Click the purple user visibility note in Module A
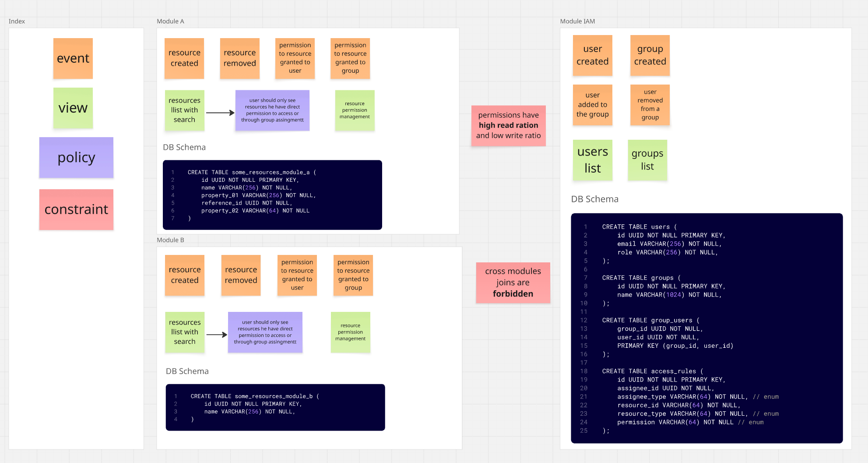This screenshot has height=463, width=868. [x=272, y=110]
